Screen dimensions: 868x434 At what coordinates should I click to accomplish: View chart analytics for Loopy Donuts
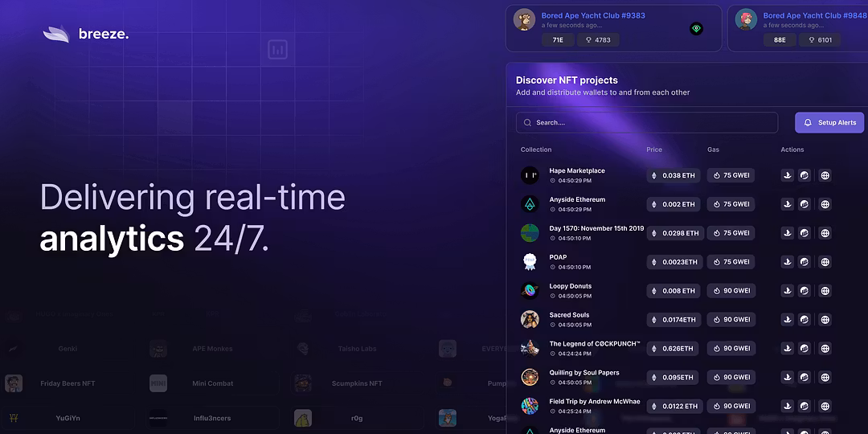coord(805,291)
